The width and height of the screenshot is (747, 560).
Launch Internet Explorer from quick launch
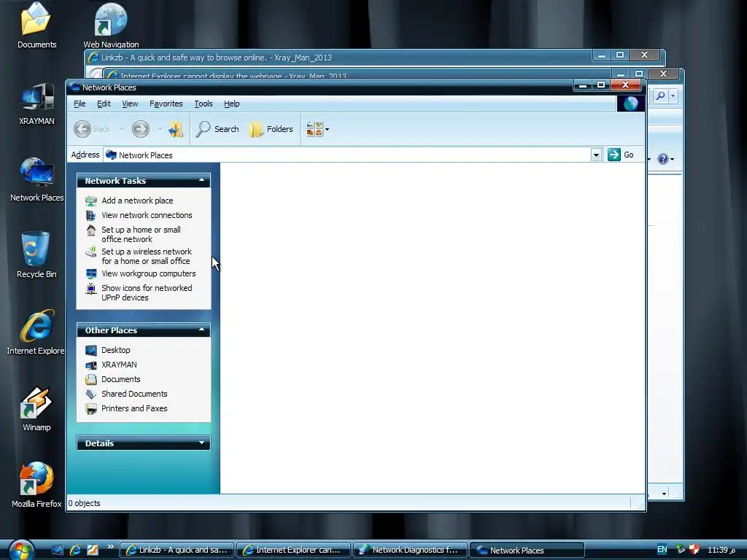click(75, 550)
